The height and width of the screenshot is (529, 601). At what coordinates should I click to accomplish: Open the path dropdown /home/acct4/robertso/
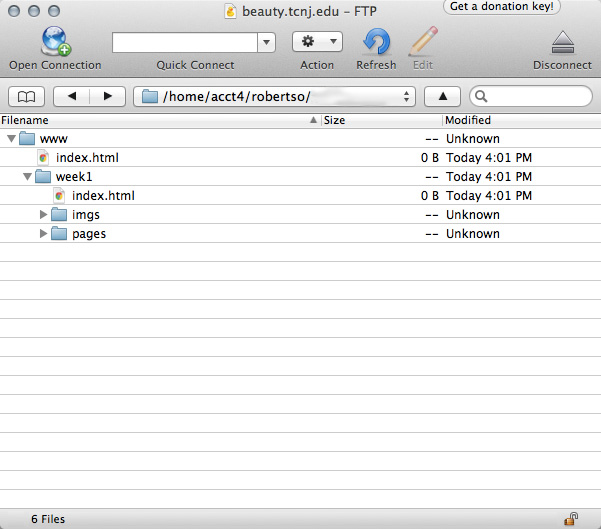pos(275,97)
